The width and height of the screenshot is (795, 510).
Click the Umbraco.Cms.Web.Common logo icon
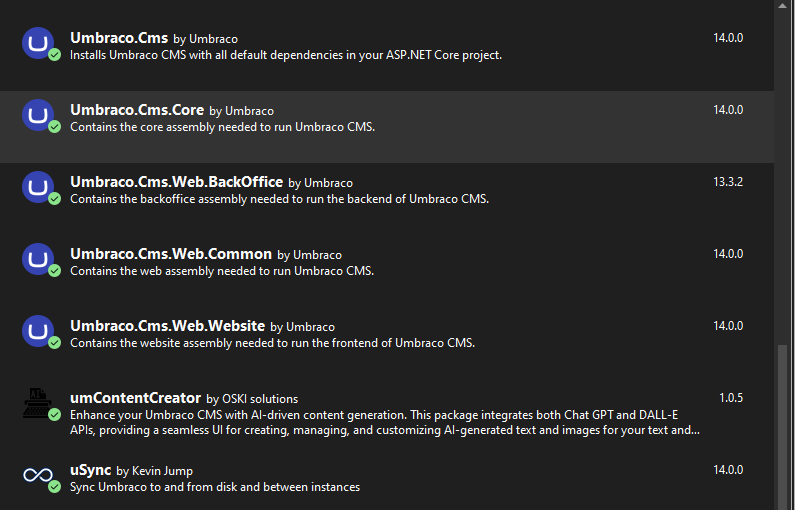[x=37, y=259]
